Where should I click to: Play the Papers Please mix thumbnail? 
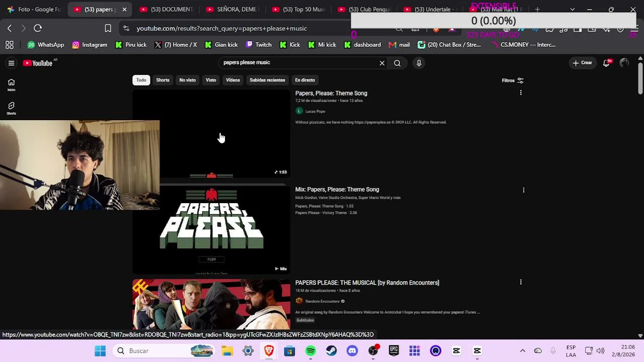[211, 229]
